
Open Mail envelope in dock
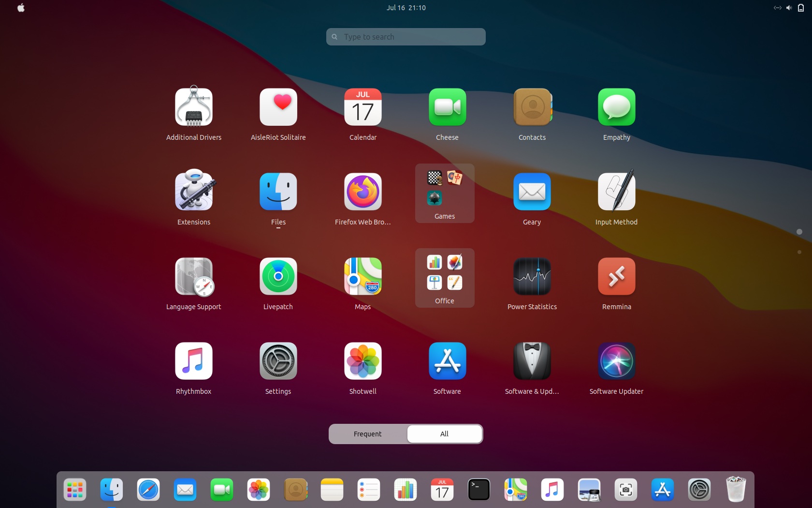click(x=185, y=490)
